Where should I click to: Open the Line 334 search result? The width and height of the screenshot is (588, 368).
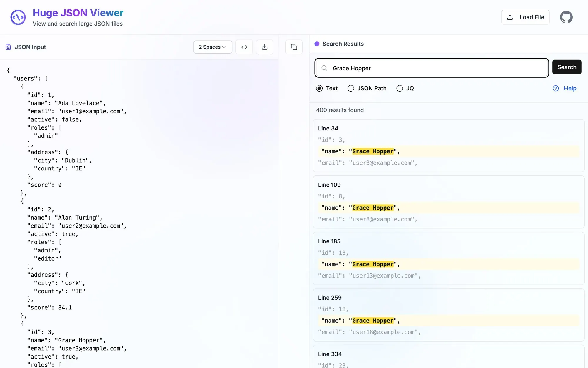click(x=449, y=357)
